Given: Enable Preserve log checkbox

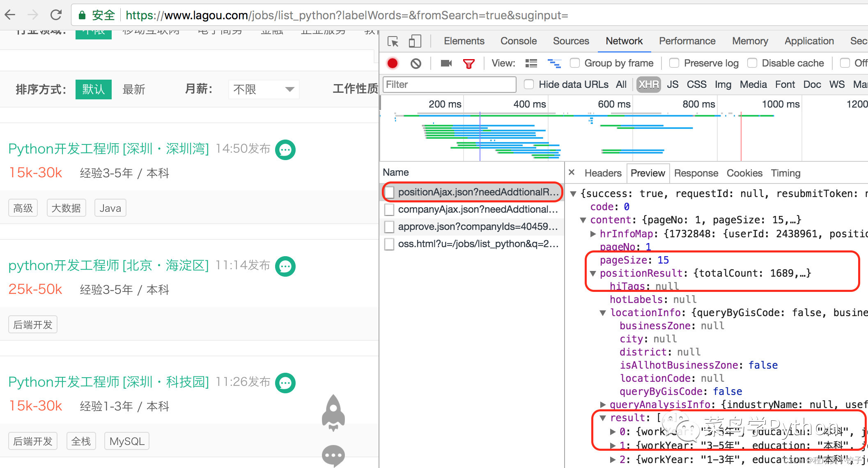Looking at the screenshot, I should tap(674, 63).
